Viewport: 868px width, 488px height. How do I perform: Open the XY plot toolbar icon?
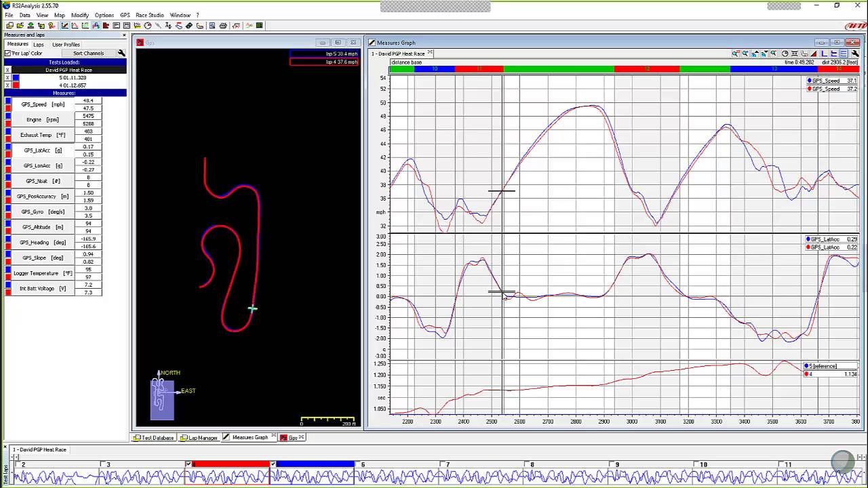(x=85, y=26)
